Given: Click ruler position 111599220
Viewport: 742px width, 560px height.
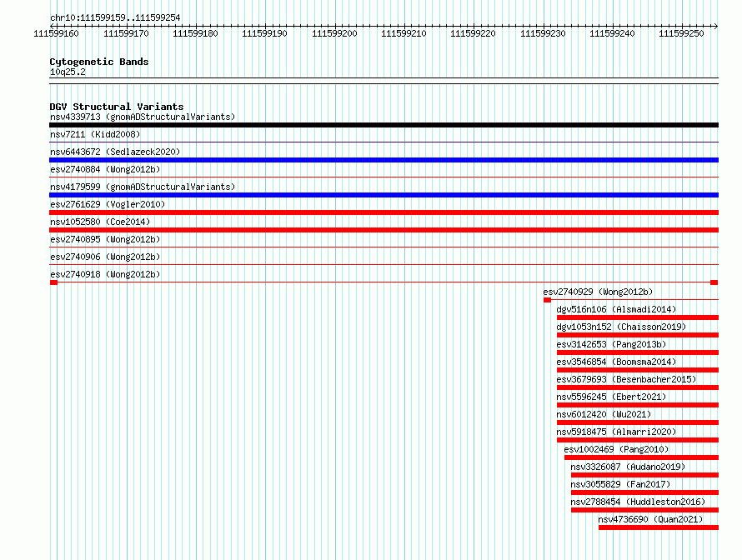Looking at the screenshot, I should (x=473, y=33).
